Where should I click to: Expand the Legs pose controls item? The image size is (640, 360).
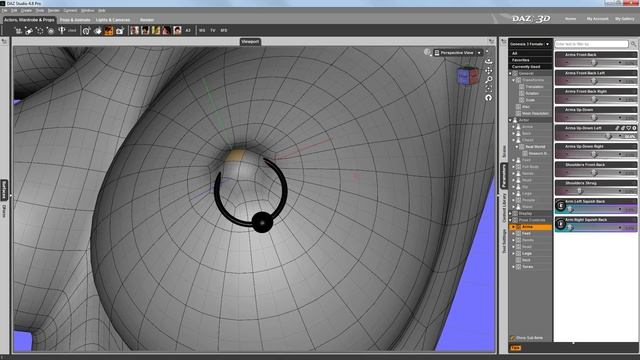513,253
